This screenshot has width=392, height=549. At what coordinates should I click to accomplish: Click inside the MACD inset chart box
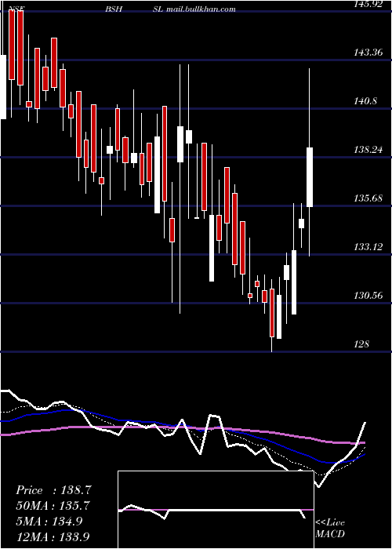tap(216, 510)
